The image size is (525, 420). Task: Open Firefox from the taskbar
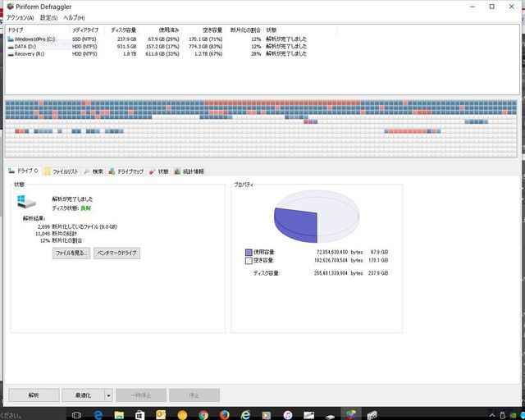[224, 415]
